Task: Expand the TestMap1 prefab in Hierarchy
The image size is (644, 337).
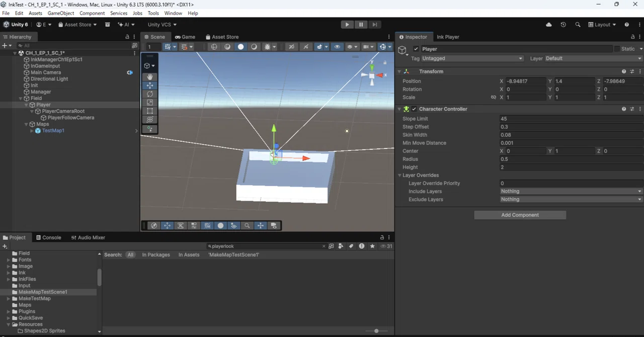Action: click(32, 131)
